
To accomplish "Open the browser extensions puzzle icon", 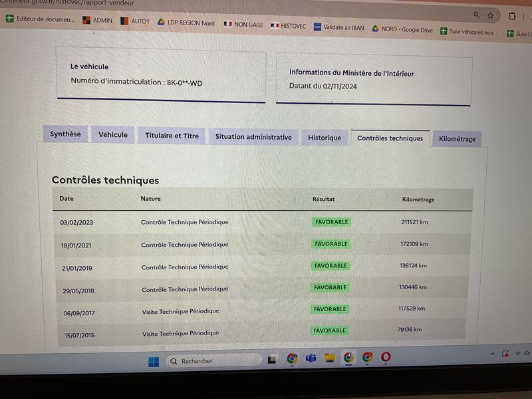I will click(512, 16).
